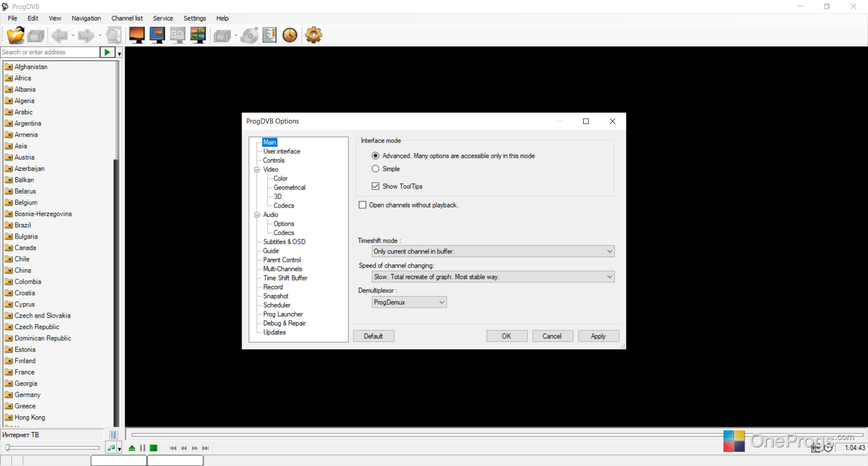Open the Settings menu
868x466 pixels.
click(x=195, y=18)
